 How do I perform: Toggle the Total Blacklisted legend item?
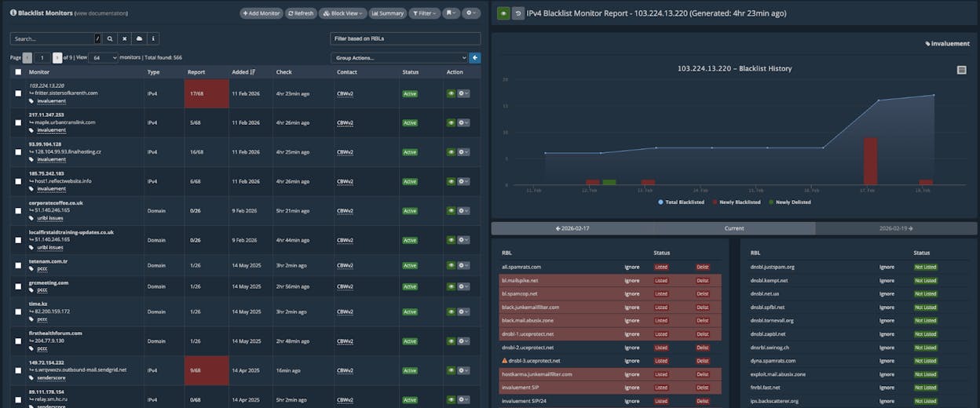click(680, 202)
